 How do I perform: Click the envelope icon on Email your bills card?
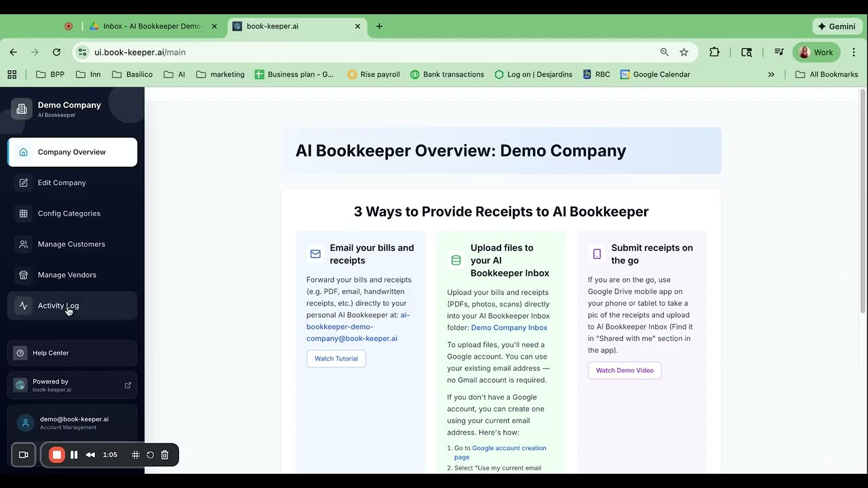tap(315, 254)
